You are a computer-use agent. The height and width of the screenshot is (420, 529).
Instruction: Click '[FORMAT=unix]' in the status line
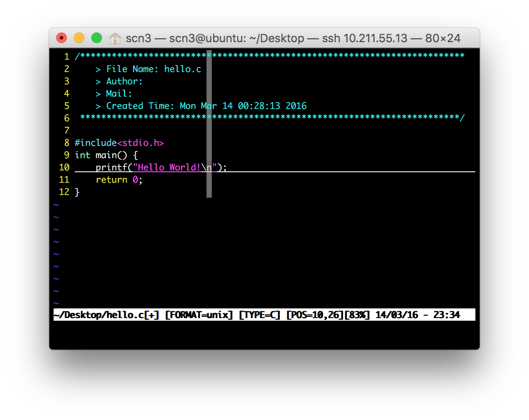tap(199, 315)
